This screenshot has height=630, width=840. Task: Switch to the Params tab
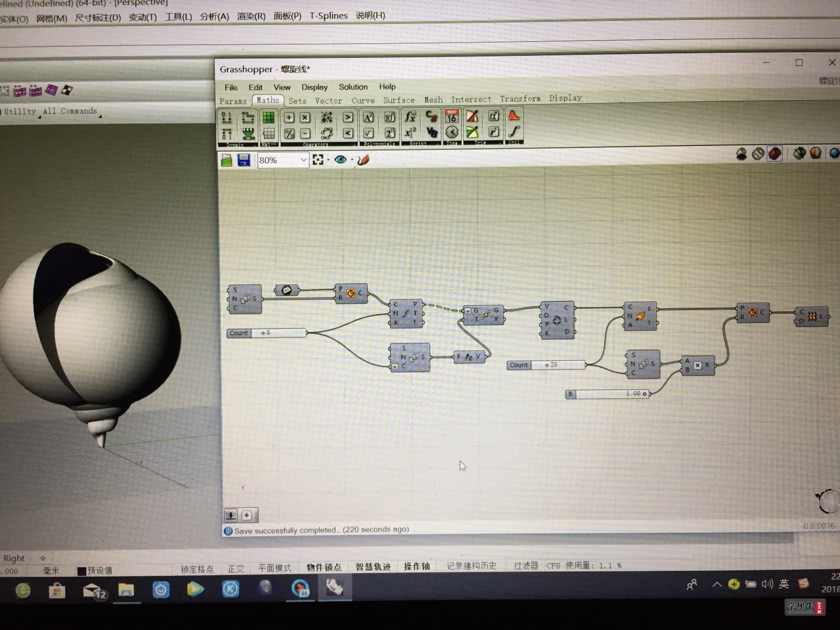(x=233, y=101)
